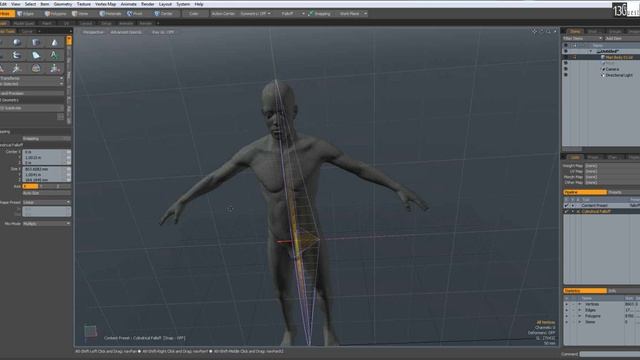Select the Camera item in item list
The height and width of the screenshot is (360, 640).
pyautogui.click(x=612, y=69)
